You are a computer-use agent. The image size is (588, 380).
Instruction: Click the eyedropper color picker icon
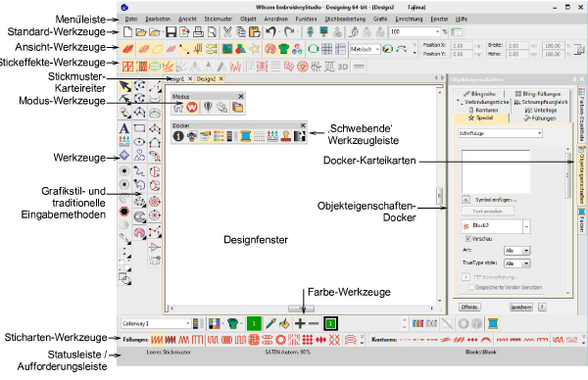coord(270,323)
